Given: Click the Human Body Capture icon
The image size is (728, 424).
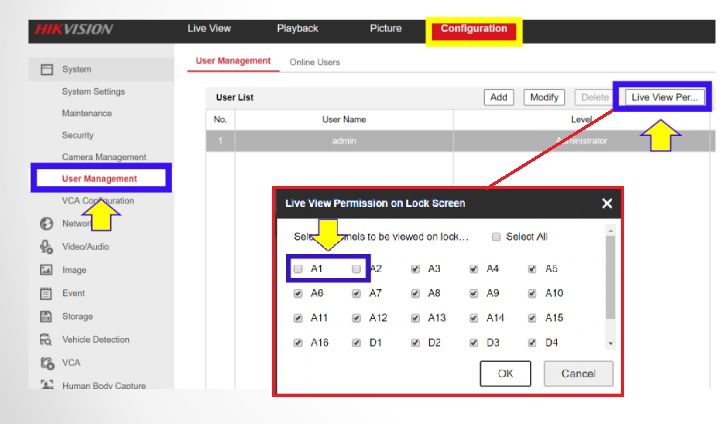Looking at the screenshot, I should 47,384.
